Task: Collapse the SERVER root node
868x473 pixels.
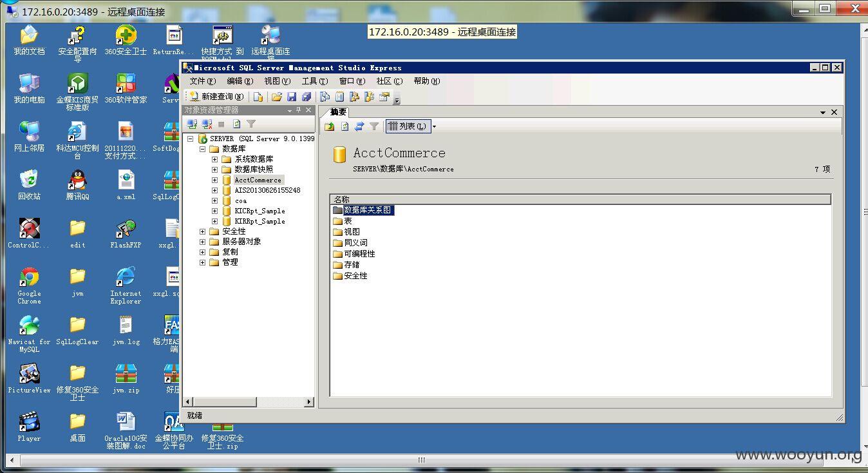Action: point(190,139)
